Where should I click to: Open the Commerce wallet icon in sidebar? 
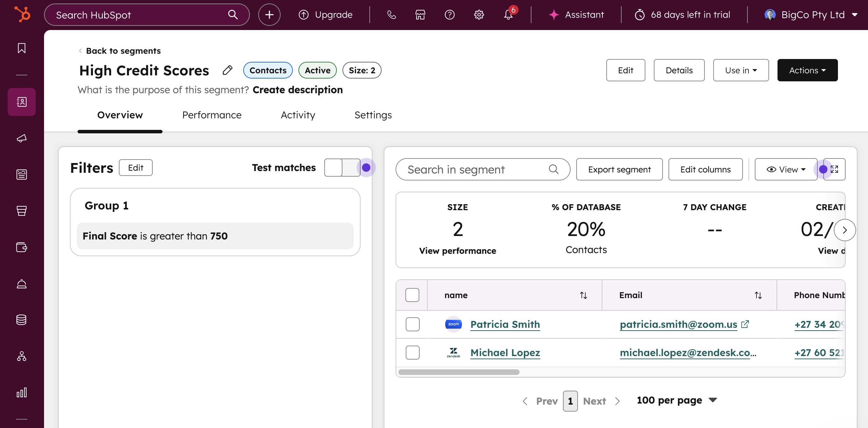[21, 248]
